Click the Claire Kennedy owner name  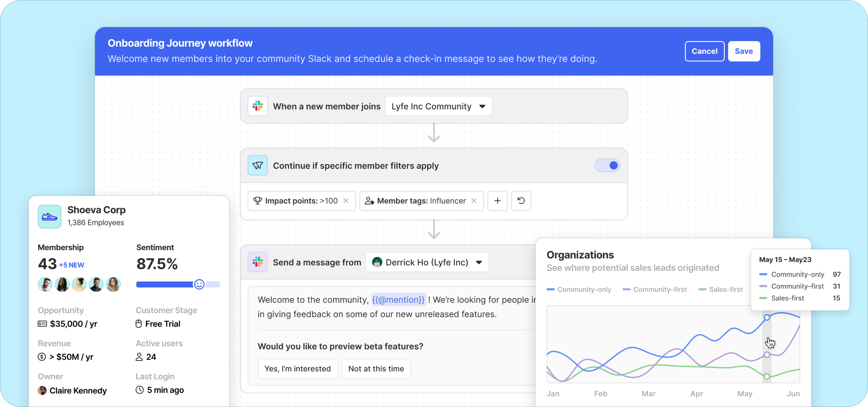78,390
